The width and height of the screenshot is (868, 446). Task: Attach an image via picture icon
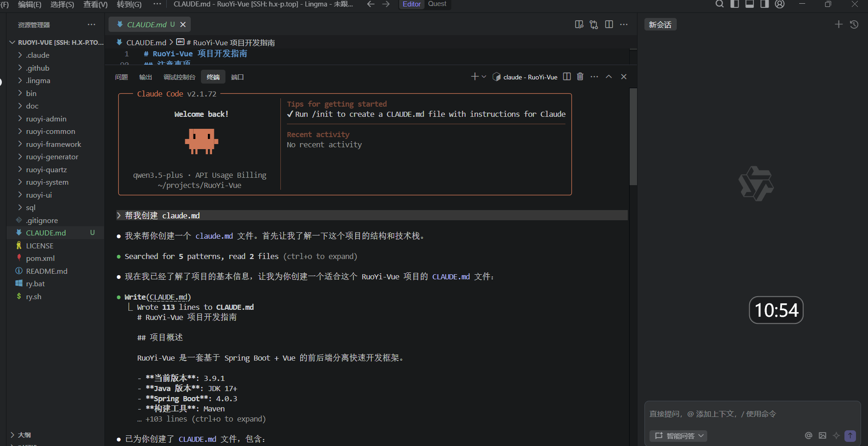coord(822,435)
